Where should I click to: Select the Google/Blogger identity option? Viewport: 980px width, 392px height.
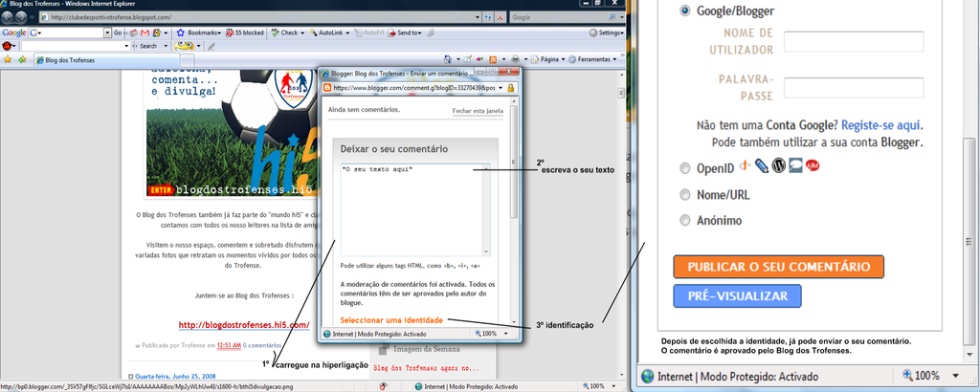tap(684, 11)
